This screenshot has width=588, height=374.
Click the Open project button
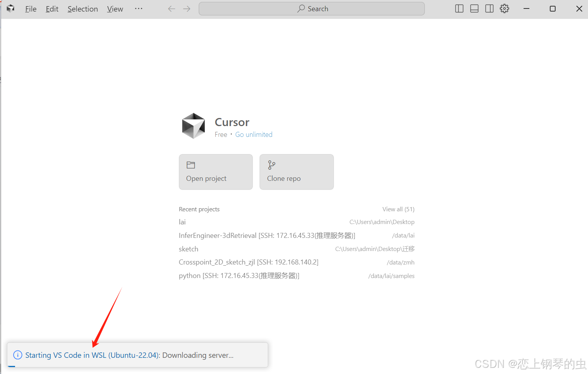(215, 172)
